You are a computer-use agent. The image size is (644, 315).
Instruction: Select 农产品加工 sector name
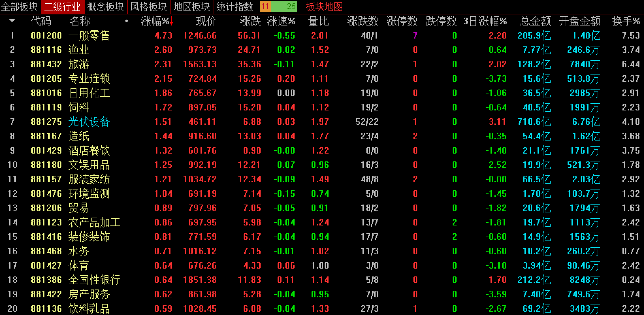[x=94, y=222]
